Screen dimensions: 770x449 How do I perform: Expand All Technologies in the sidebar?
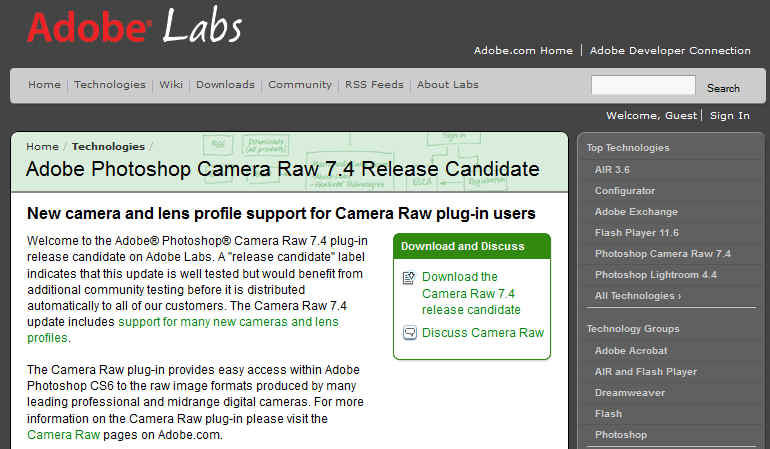[637, 296]
